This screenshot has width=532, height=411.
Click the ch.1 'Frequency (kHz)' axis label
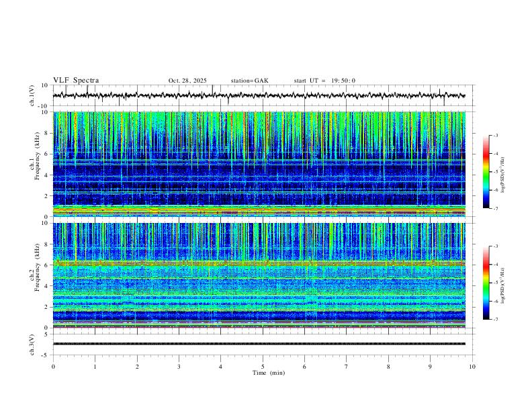click(x=37, y=156)
